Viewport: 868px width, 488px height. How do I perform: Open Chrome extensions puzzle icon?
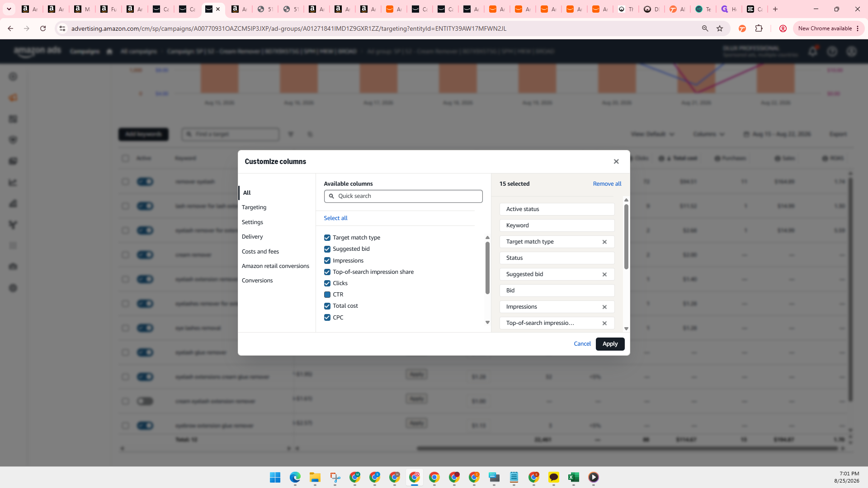pos(759,28)
